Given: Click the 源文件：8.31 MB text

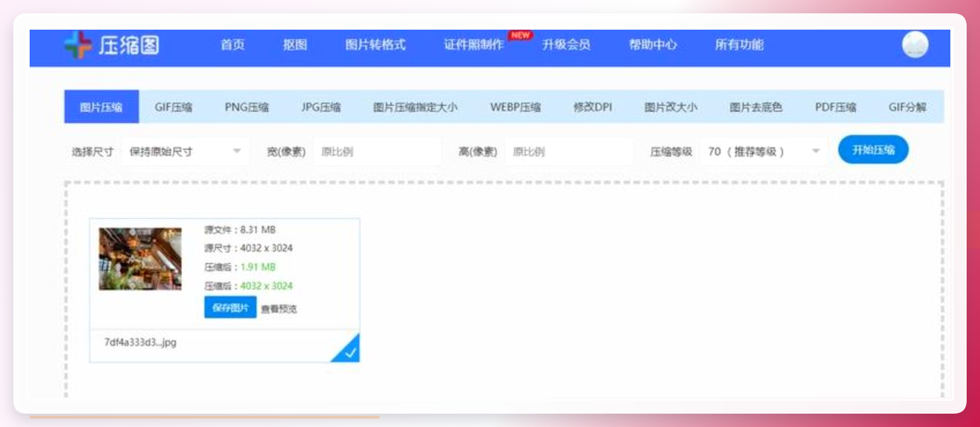Looking at the screenshot, I should point(240,230).
